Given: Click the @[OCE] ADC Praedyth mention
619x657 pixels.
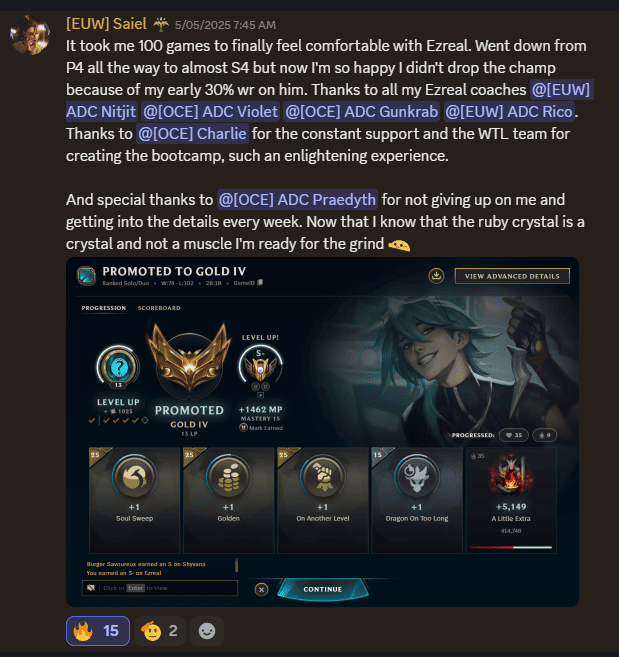Looking at the screenshot, I should (298, 199).
